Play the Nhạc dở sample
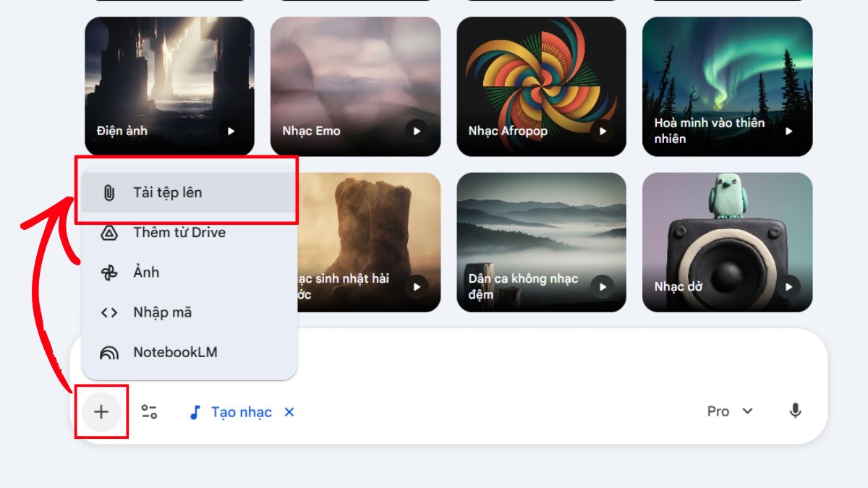Screen dimensions: 868x488 pos(788,287)
